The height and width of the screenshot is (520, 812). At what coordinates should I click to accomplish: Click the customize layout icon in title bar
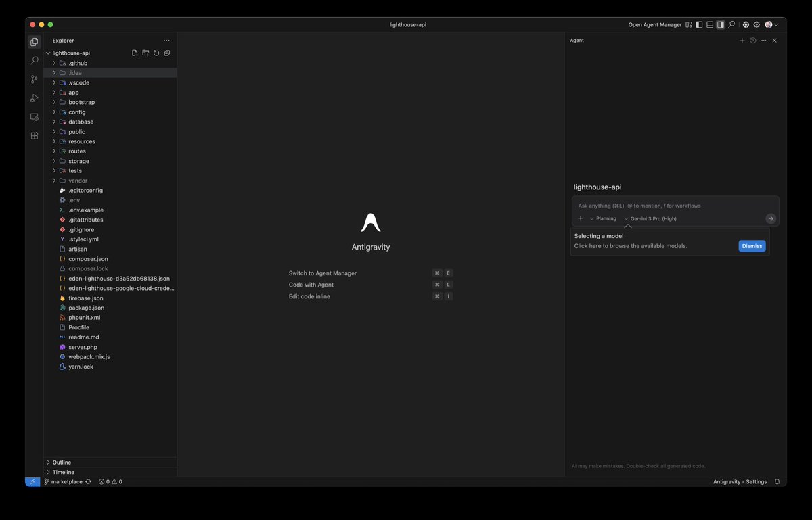point(689,24)
